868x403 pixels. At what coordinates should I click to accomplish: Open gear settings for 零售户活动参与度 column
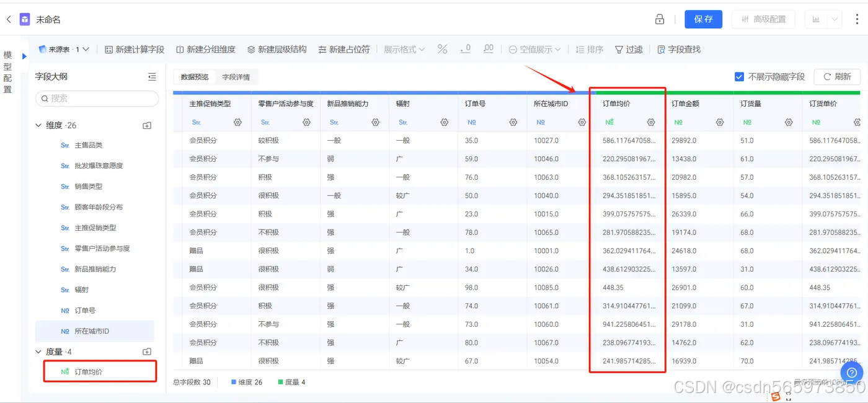(x=306, y=123)
